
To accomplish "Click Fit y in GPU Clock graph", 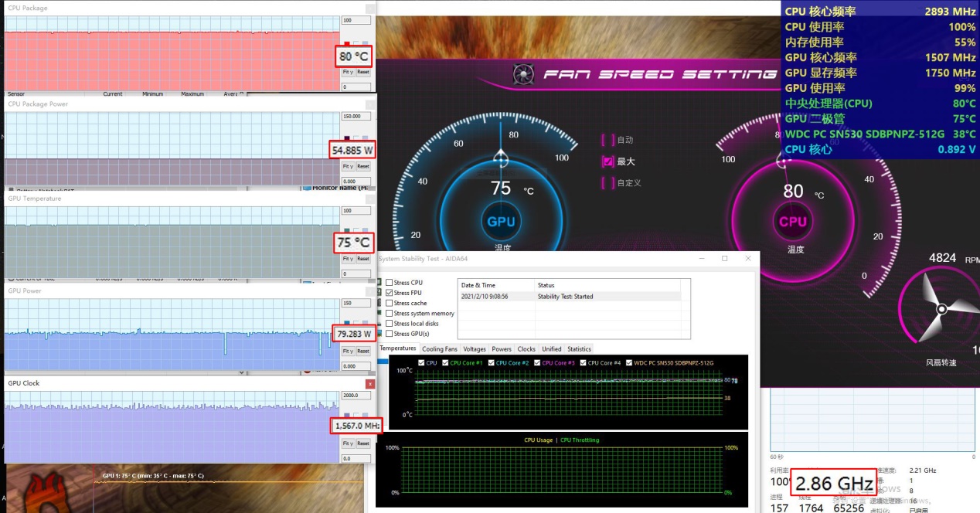I will coord(348,443).
